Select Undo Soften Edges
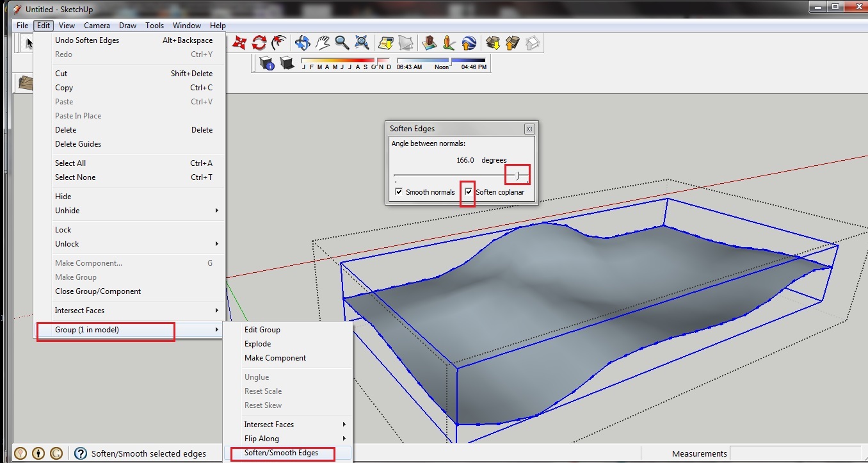 [x=87, y=40]
